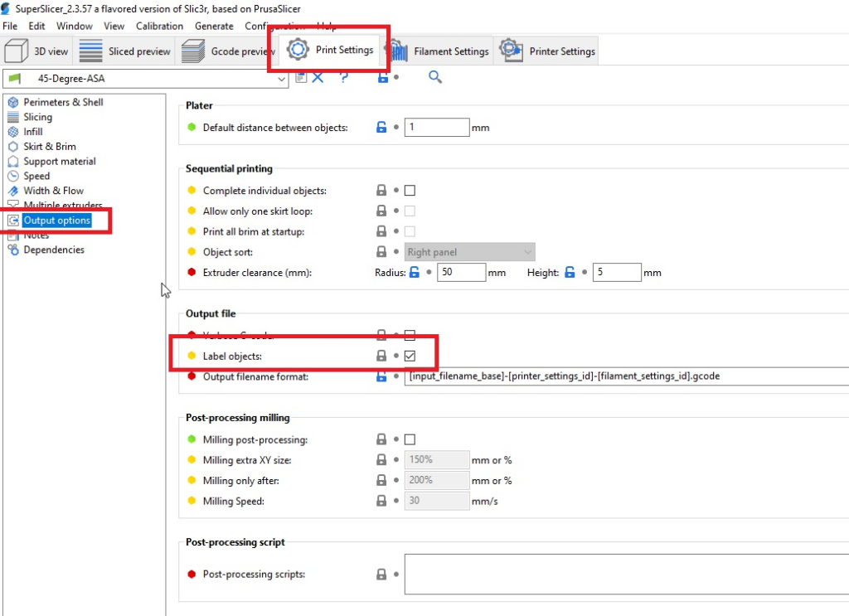Open the 45-Degree-ASA preset dropdown
The width and height of the screenshot is (849, 616).
coord(146,79)
